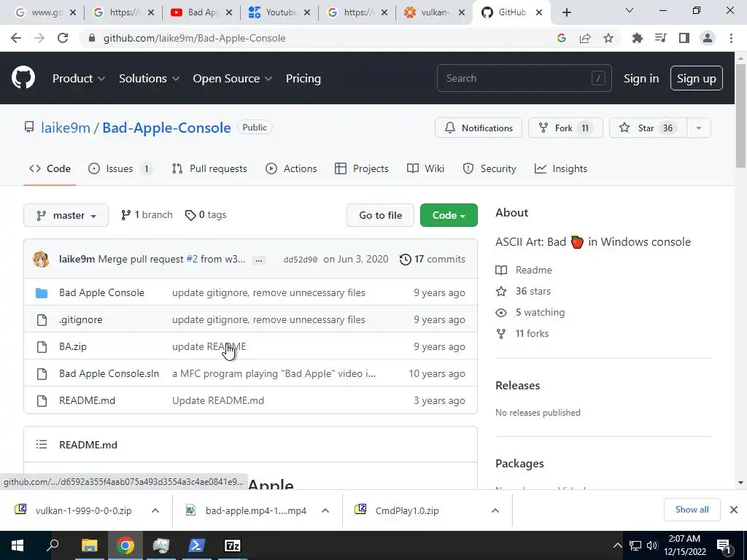The image size is (747, 560).
Task: Open Bad Apple Console.sln file
Action: (109, 374)
